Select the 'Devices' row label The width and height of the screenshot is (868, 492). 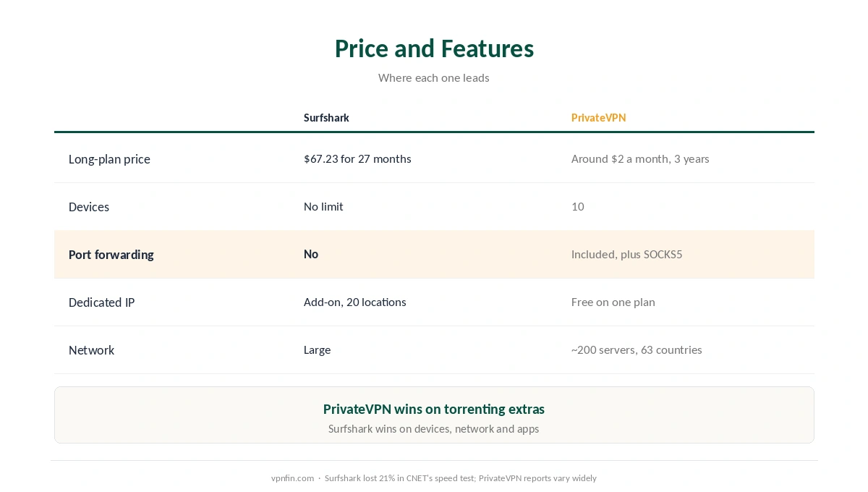[x=89, y=207]
